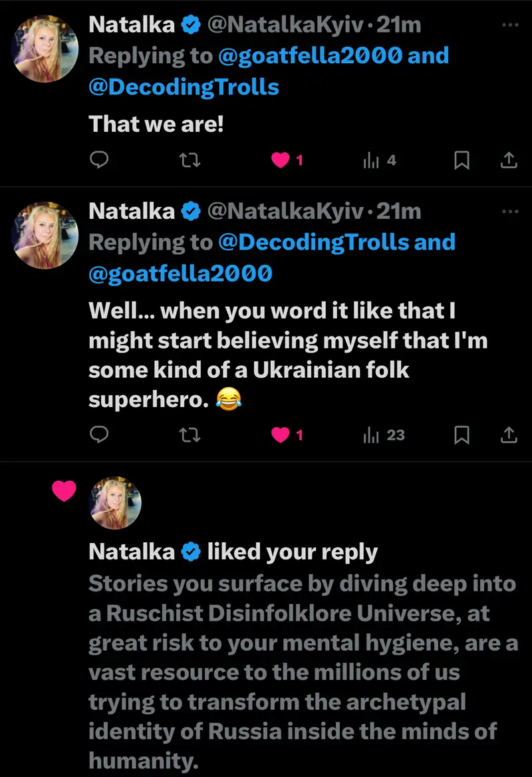Open Natalka's avatar on first tweet

pos(46,49)
